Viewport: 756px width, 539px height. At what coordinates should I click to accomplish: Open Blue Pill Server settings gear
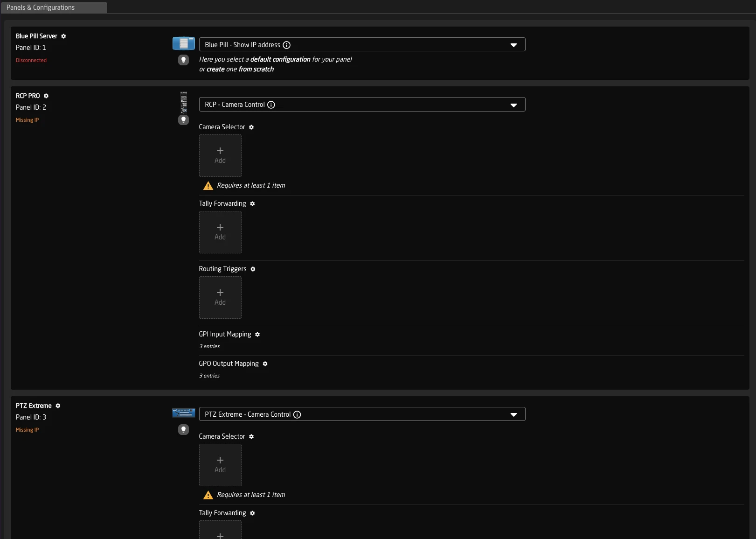tap(63, 36)
